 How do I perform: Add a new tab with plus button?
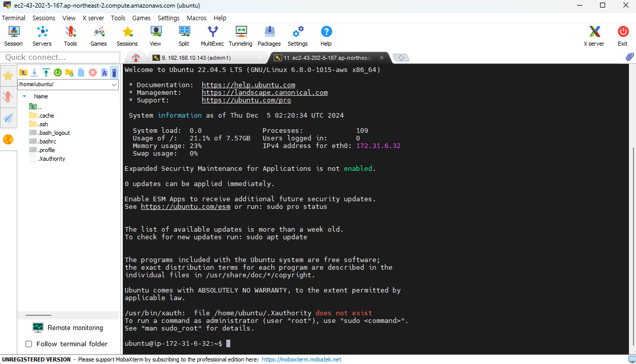point(401,58)
